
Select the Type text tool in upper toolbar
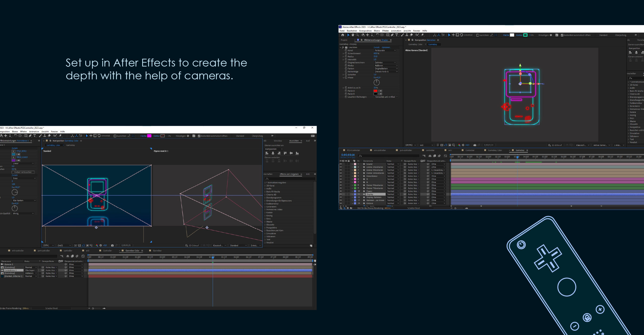click(397, 35)
